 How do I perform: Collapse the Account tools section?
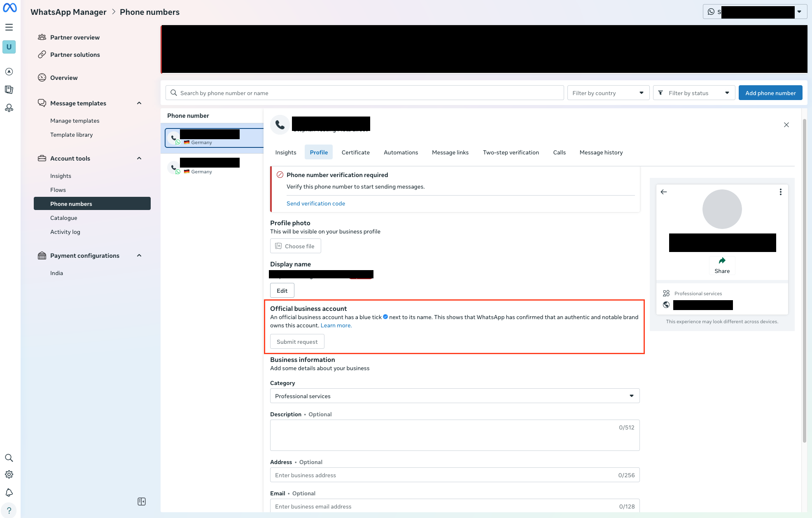pos(139,159)
